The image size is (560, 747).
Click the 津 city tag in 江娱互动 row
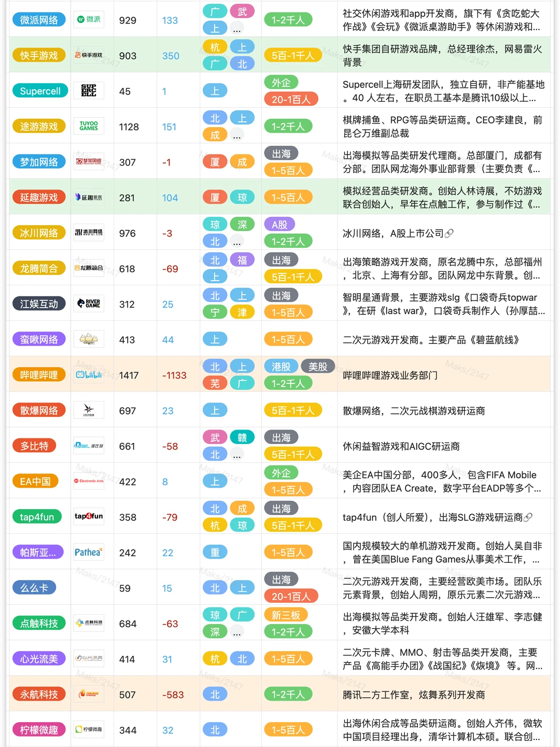[242, 312]
